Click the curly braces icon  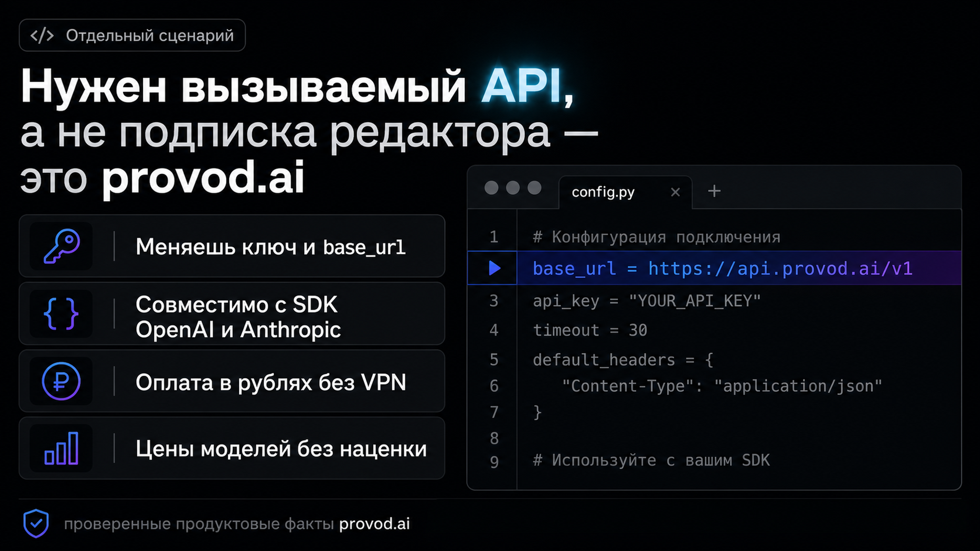[61, 314]
